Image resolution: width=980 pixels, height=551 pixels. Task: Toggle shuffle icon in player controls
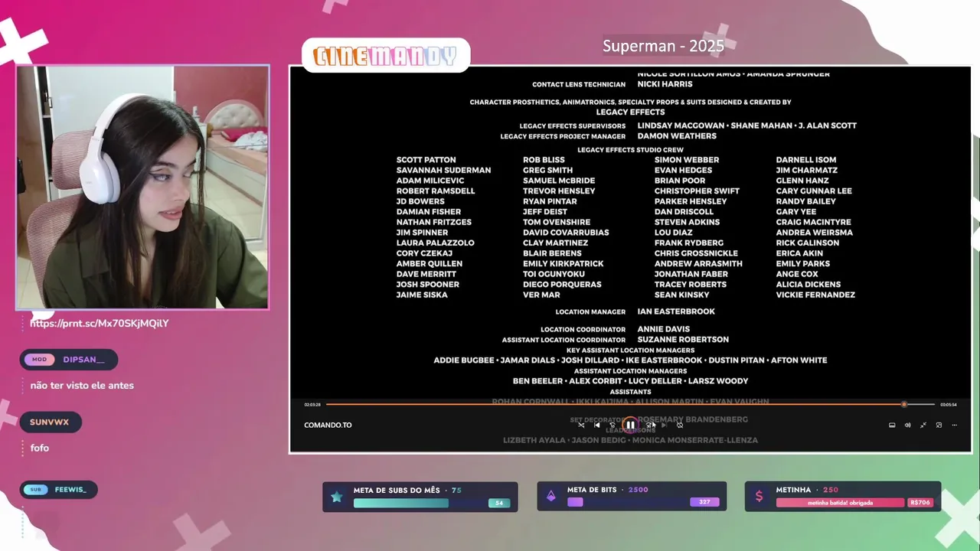pyautogui.click(x=581, y=425)
